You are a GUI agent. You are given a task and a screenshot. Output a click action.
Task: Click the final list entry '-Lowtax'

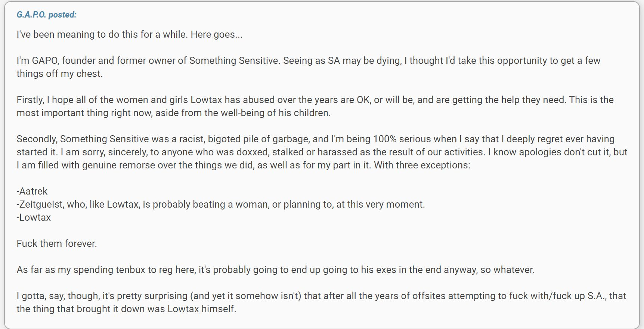coord(34,217)
